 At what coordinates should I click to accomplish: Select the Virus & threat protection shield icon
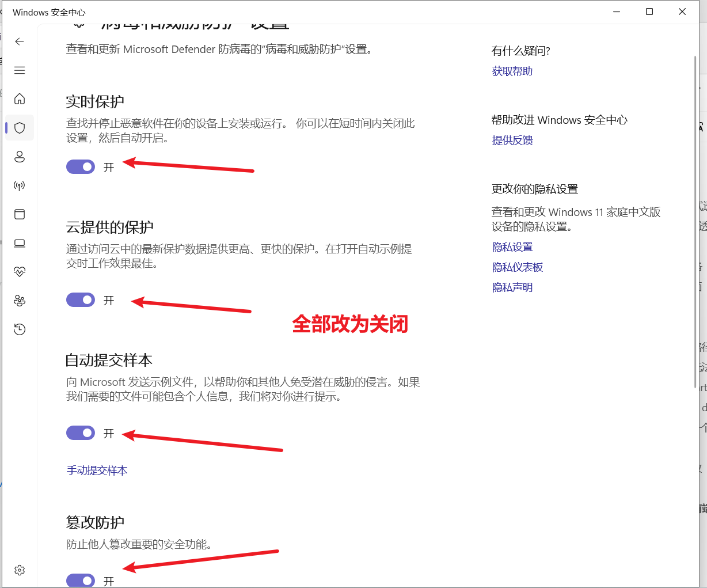coord(19,128)
